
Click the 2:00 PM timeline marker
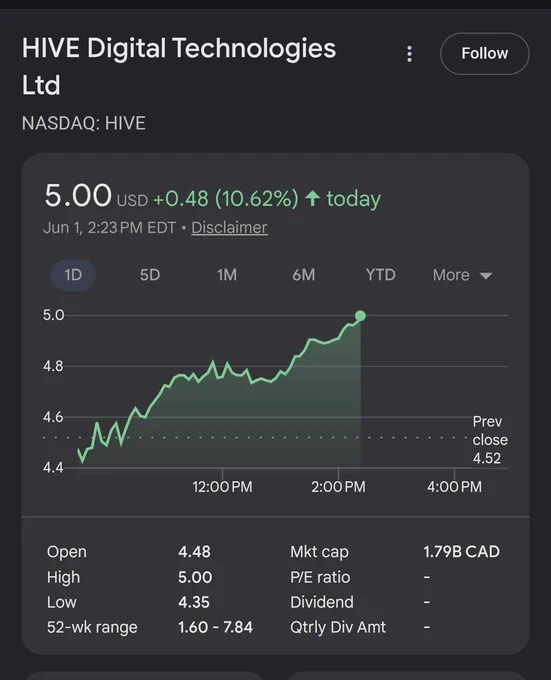tap(338, 487)
